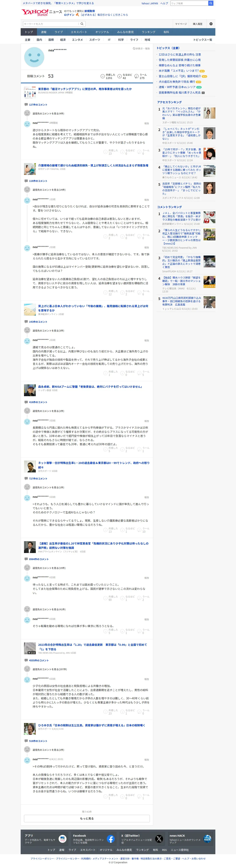The image size is (236, 868).
Task: Open マイページ button
Action: 181,24
